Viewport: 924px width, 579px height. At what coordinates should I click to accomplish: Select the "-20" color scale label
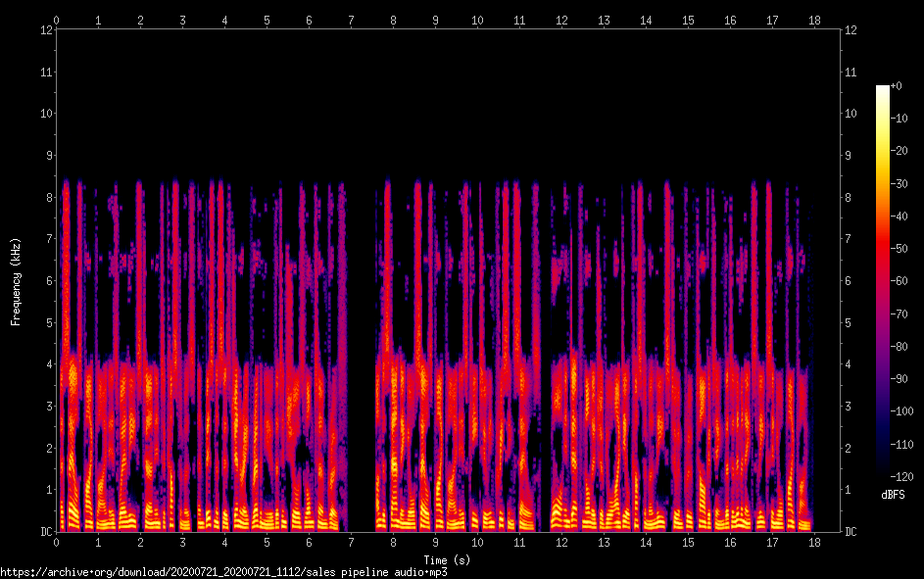point(900,151)
